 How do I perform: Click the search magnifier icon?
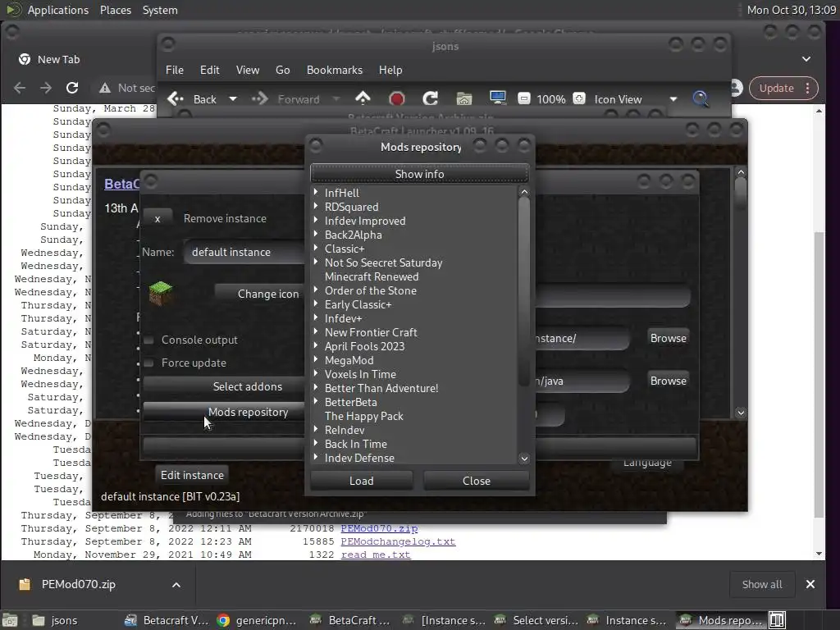701,98
